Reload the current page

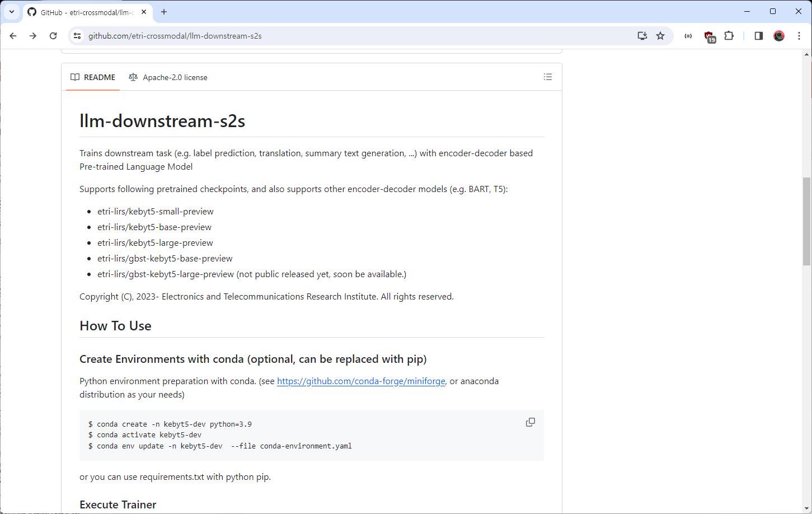click(53, 36)
